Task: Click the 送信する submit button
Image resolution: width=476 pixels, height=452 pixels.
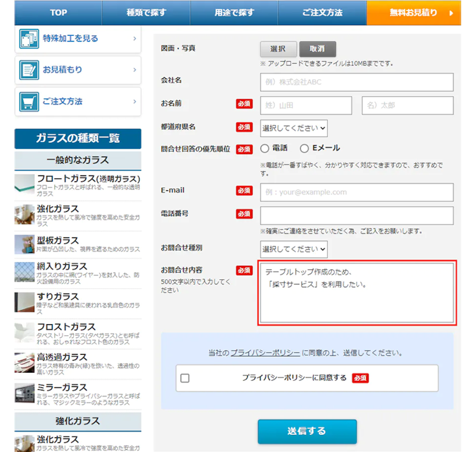Action: pyautogui.click(x=307, y=431)
